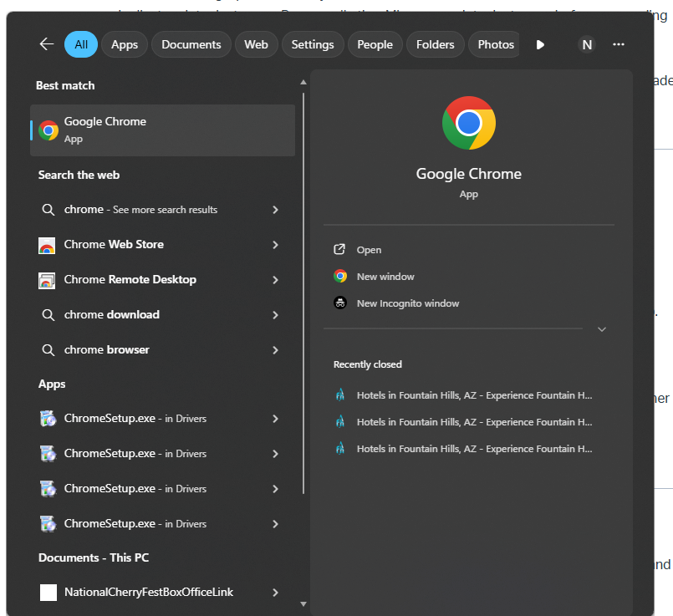Open the N account profile icon

pos(587,44)
